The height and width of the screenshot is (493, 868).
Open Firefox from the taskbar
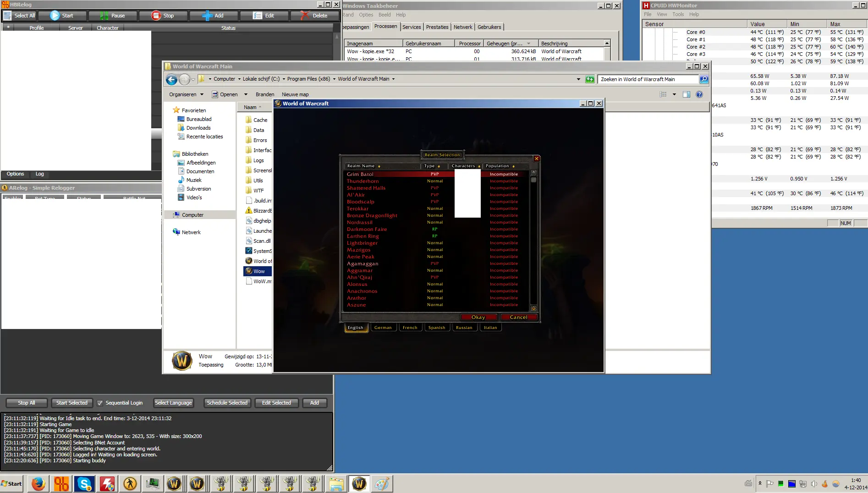click(38, 484)
